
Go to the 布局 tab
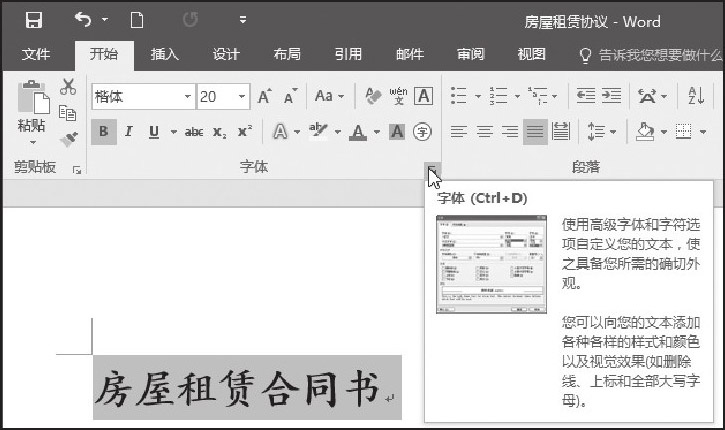[x=287, y=54]
